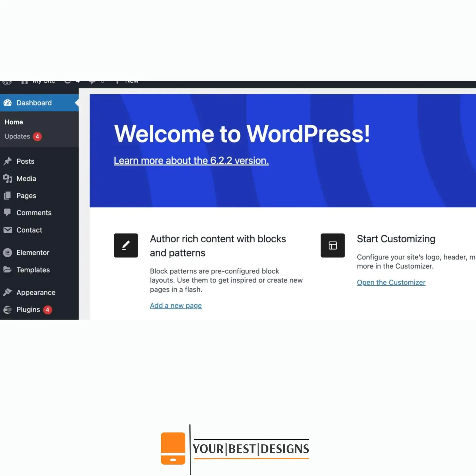This screenshot has width=476, height=476.
Task: Expand the Templates menu section
Action: coord(33,269)
